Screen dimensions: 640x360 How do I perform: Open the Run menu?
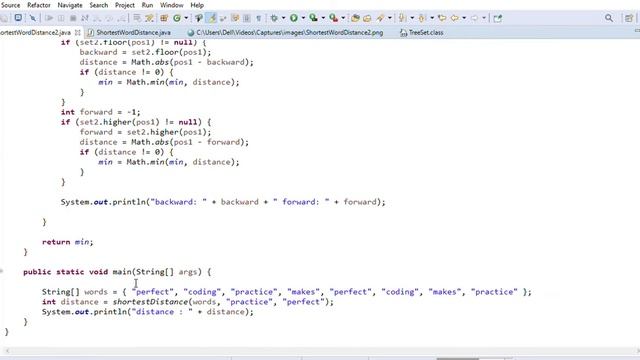tap(147, 5)
